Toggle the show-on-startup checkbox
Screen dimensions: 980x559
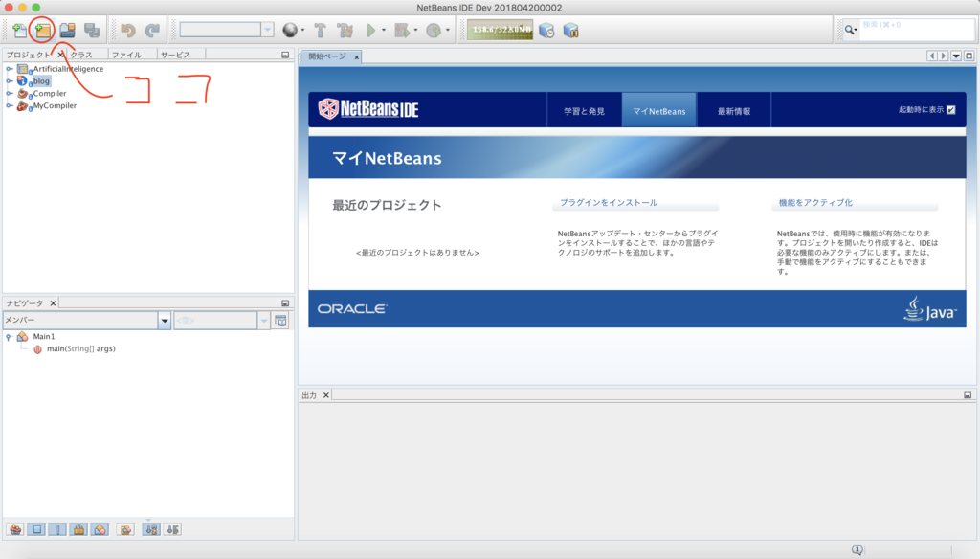(950, 110)
